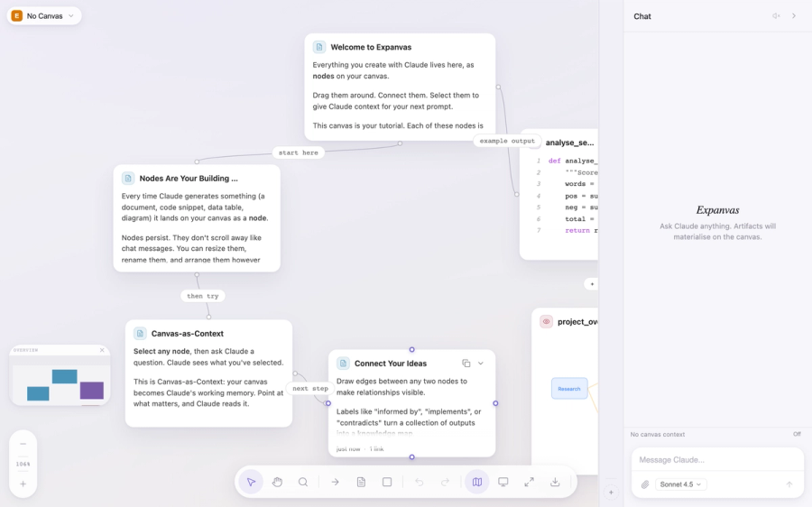Click the Nodes Are Your Building node icon
Screen dimensions: 812x507
(x=128, y=178)
